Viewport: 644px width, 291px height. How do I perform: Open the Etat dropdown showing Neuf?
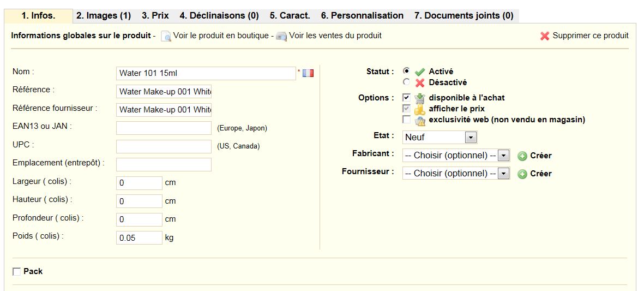coord(440,137)
